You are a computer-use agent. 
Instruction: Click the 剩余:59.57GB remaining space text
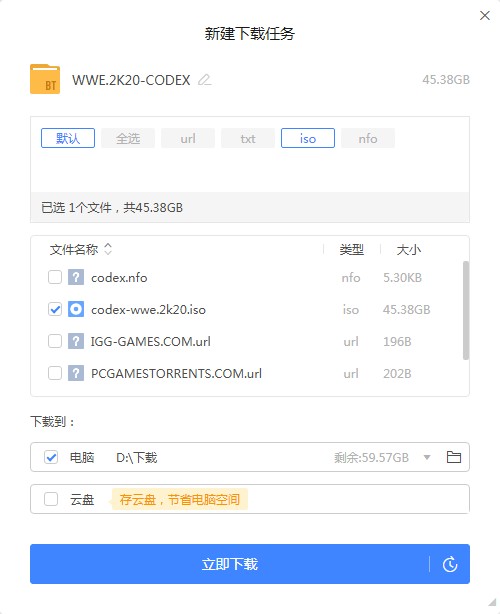click(x=371, y=457)
